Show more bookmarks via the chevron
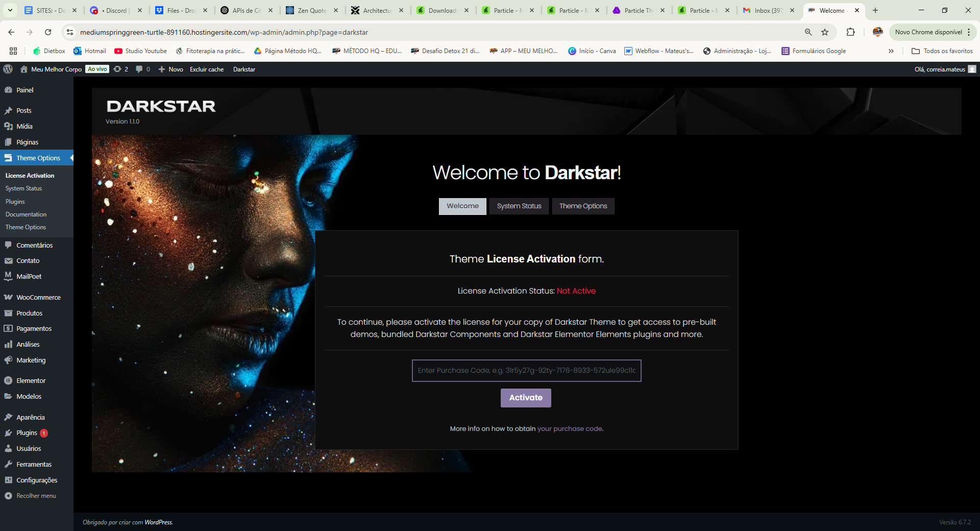This screenshot has height=531, width=980. click(891, 51)
